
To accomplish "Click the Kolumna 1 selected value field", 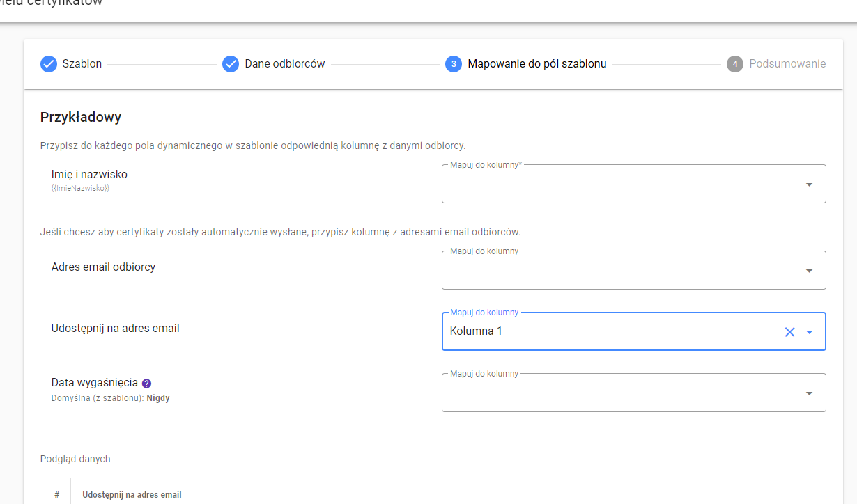I will (x=634, y=331).
